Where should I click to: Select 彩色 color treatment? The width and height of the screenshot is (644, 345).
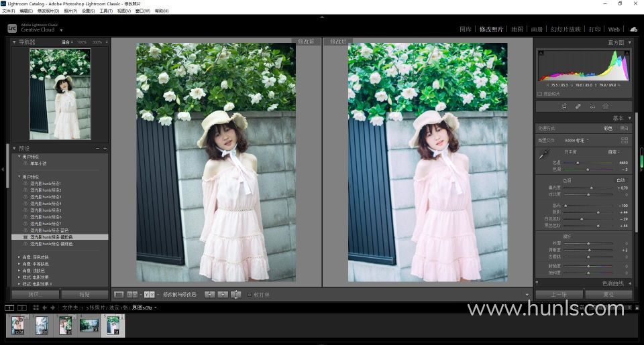608,129
